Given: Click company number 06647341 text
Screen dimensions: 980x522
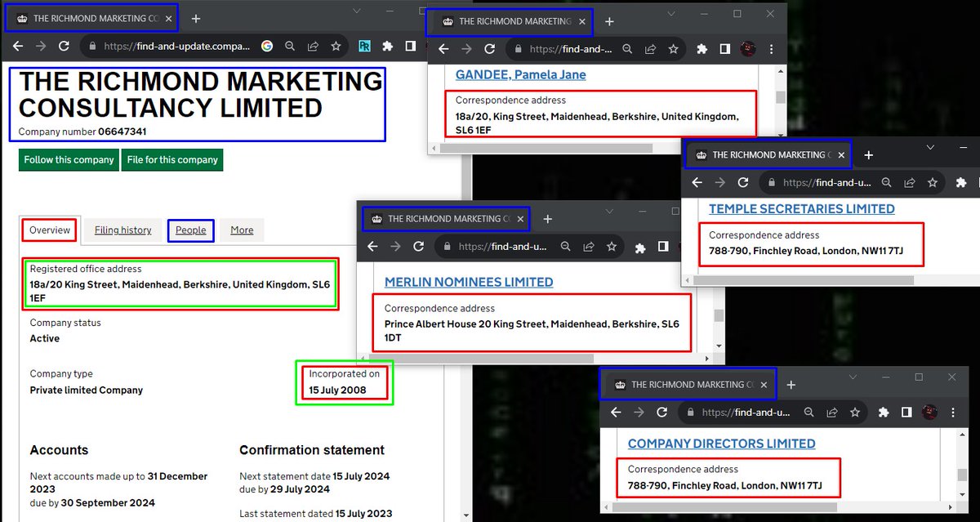Looking at the screenshot, I should [122, 132].
